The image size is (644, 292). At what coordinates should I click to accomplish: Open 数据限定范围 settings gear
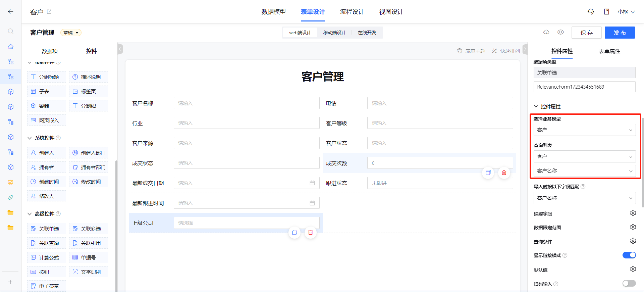coord(633,227)
